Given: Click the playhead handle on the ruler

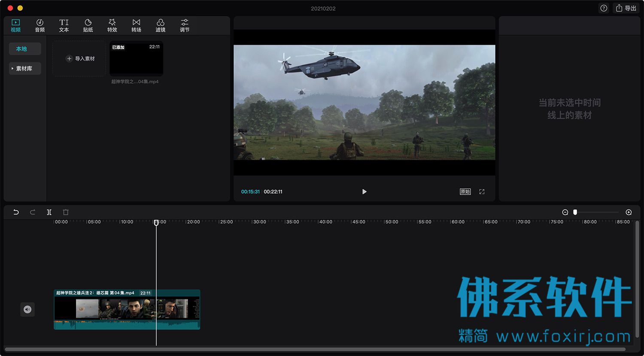Looking at the screenshot, I should click(156, 222).
